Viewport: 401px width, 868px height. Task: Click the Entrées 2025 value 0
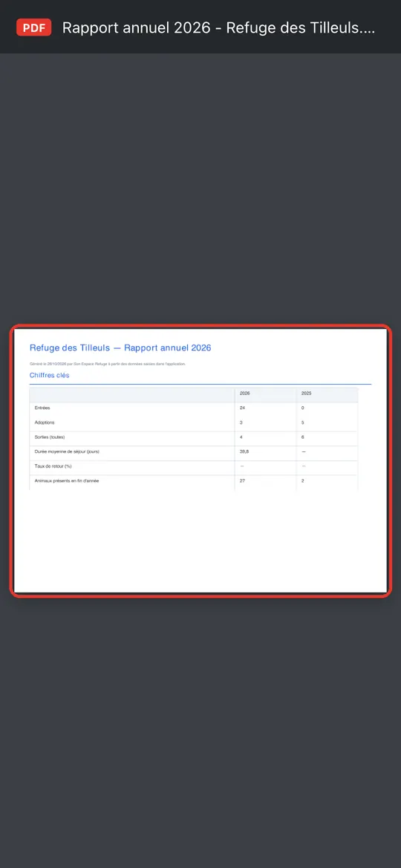[x=302, y=408]
